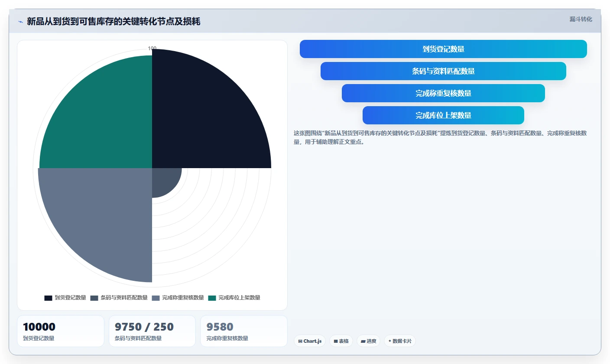Click the 进度 tag
610x364 pixels.
point(369,341)
